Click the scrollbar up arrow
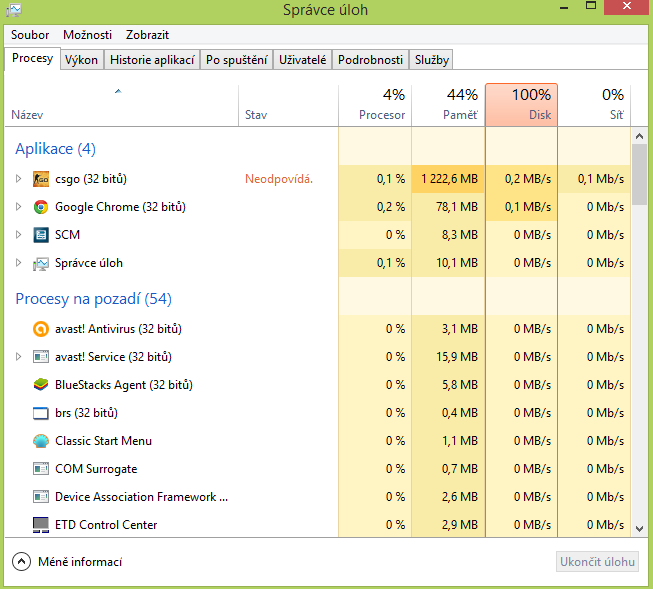653x589 pixels. tap(639, 136)
